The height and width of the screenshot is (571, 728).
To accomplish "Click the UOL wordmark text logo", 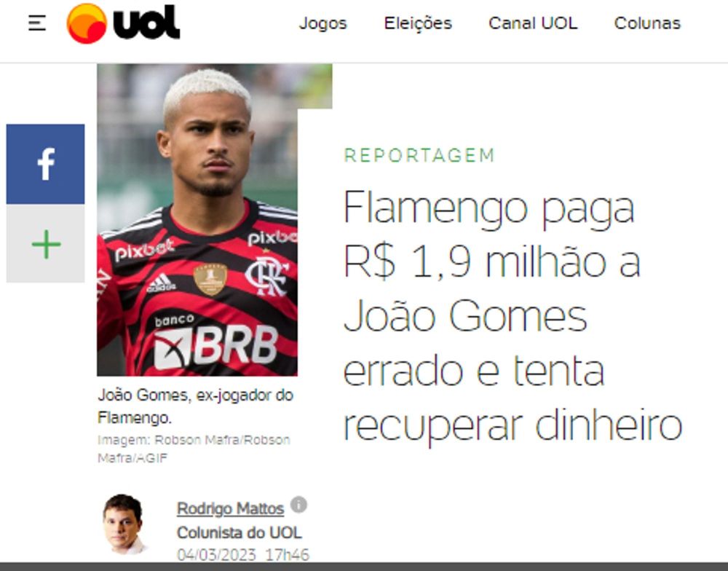I will [x=147, y=23].
